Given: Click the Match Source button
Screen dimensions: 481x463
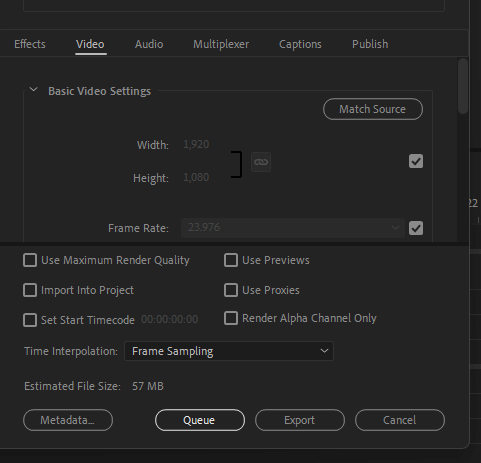Looking at the screenshot, I should pos(373,109).
